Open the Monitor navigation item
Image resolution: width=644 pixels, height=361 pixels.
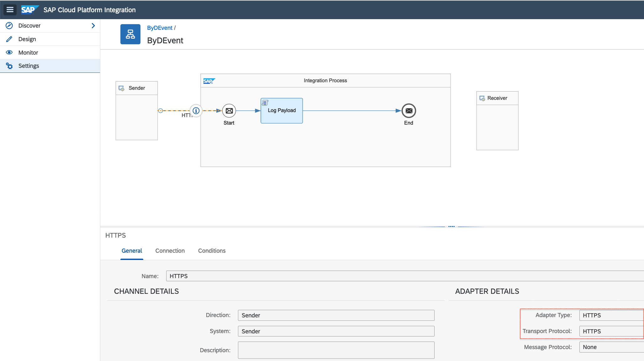(50, 53)
